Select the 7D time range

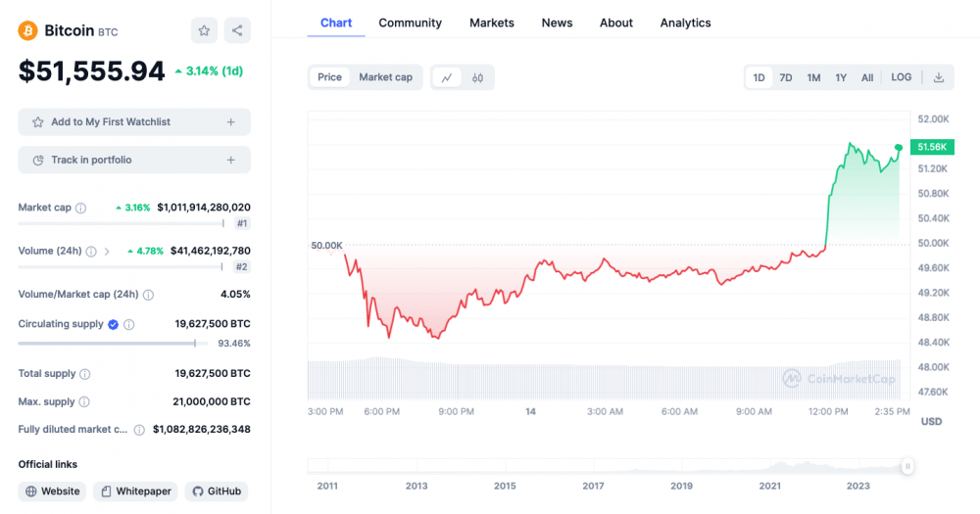(x=786, y=77)
